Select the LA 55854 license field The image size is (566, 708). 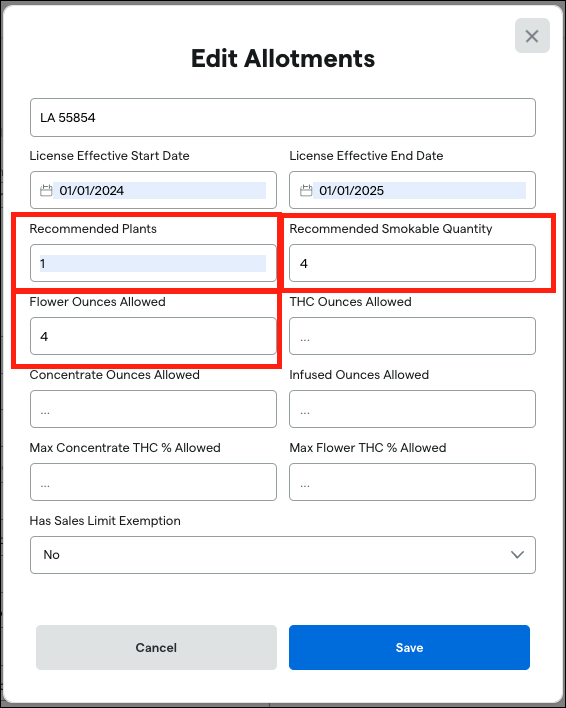pos(283,117)
